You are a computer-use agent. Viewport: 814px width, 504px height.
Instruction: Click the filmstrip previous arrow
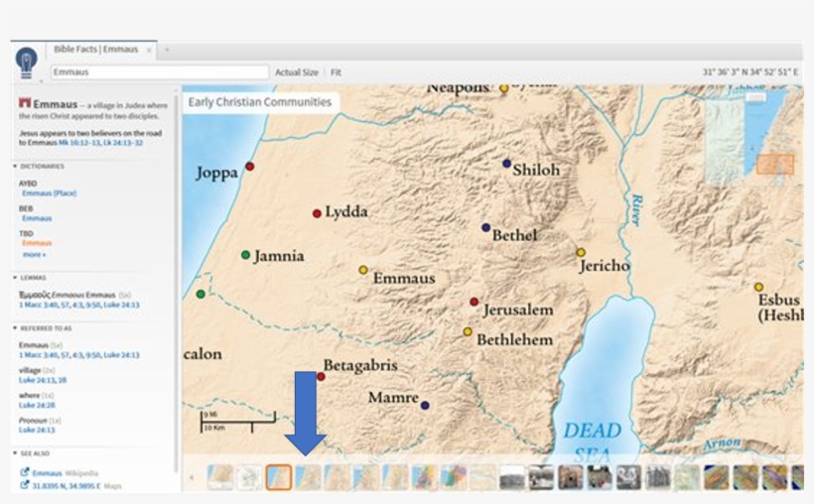(192, 477)
